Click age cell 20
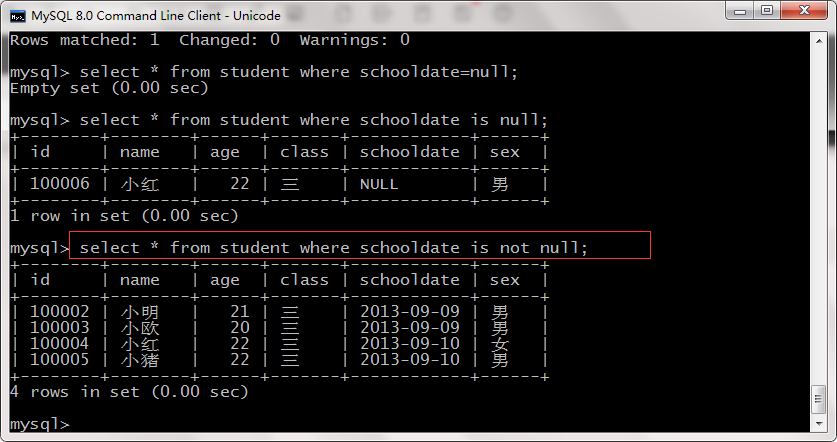The height and width of the screenshot is (442, 837). tap(240, 328)
